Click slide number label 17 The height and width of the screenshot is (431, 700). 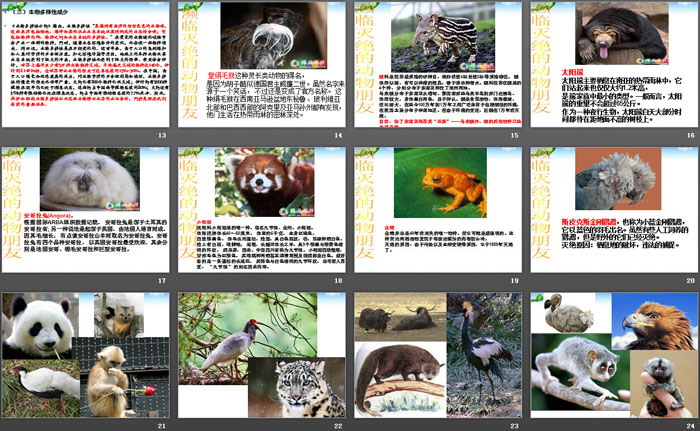coord(162,280)
